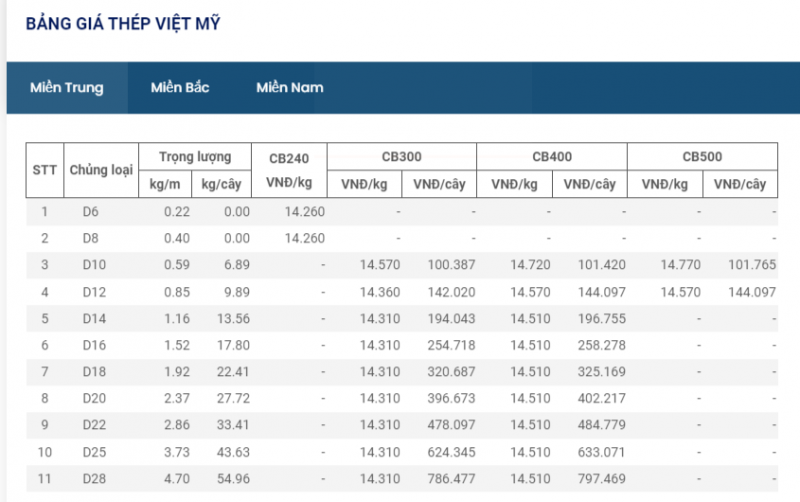This screenshot has width=800, height=502.
Task: Click the STT column header
Action: (x=45, y=170)
